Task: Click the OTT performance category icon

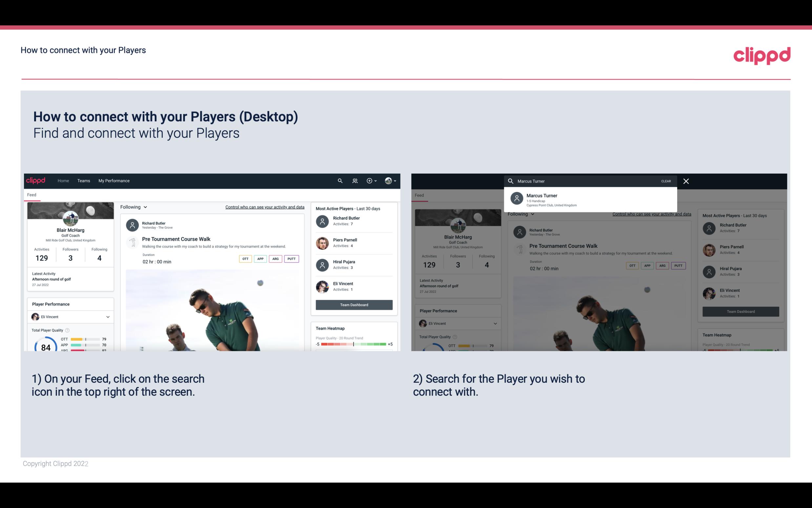Action: 245,259
